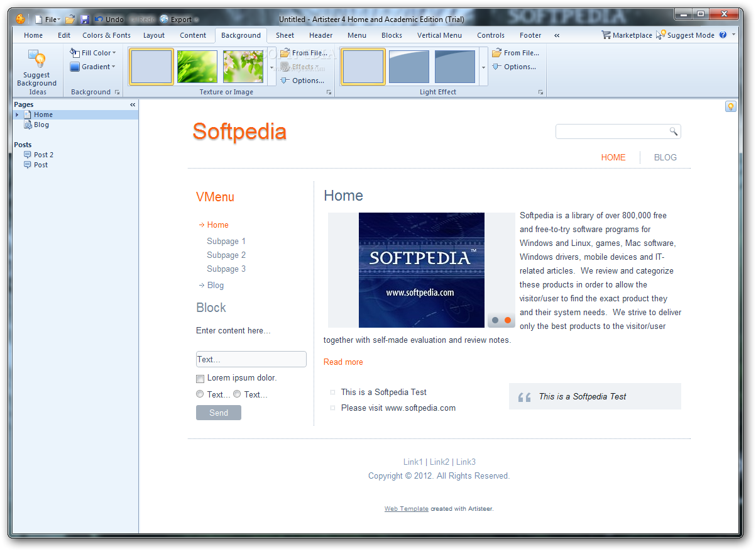The height and width of the screenshot is (551, 756).
Task: Click Suggest Background Ideas lightbulb icon
Action: pos(36,60)
